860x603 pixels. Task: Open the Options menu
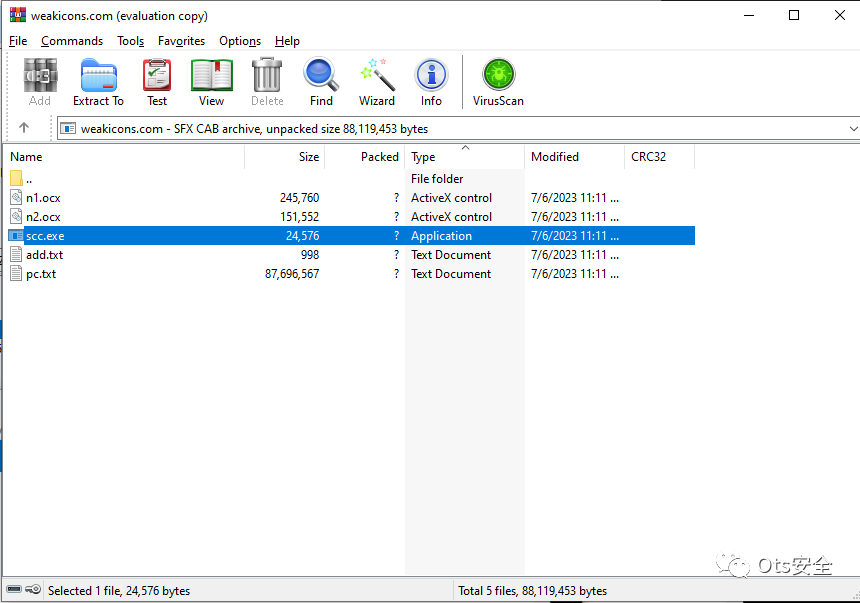pos(240,41)
